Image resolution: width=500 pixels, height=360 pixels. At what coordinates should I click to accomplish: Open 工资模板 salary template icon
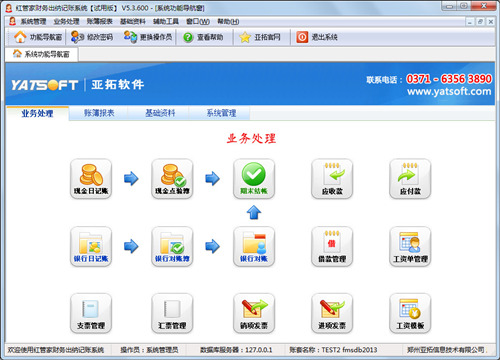pyautogui.click(x=410, y=313)
